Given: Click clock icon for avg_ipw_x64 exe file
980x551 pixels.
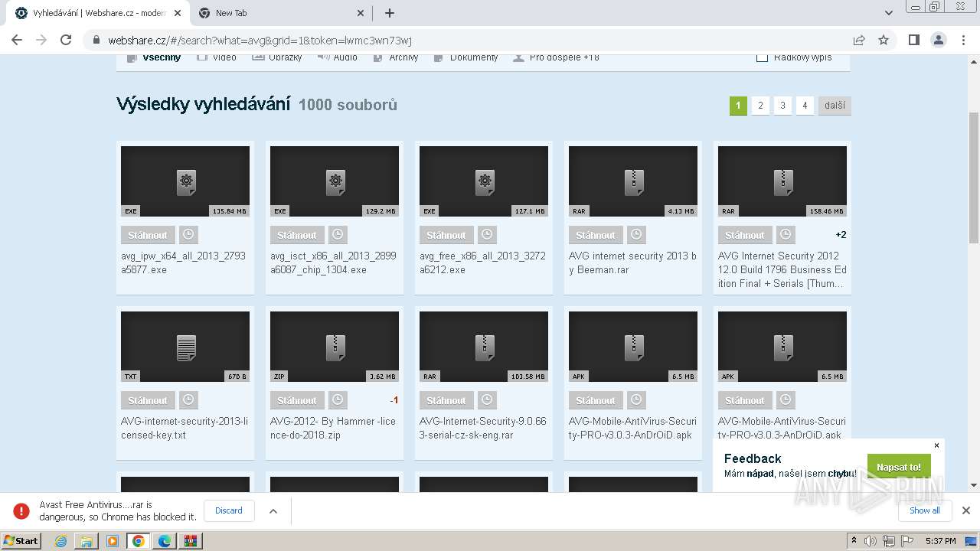Looking at the screenshot, I should 188,235.
